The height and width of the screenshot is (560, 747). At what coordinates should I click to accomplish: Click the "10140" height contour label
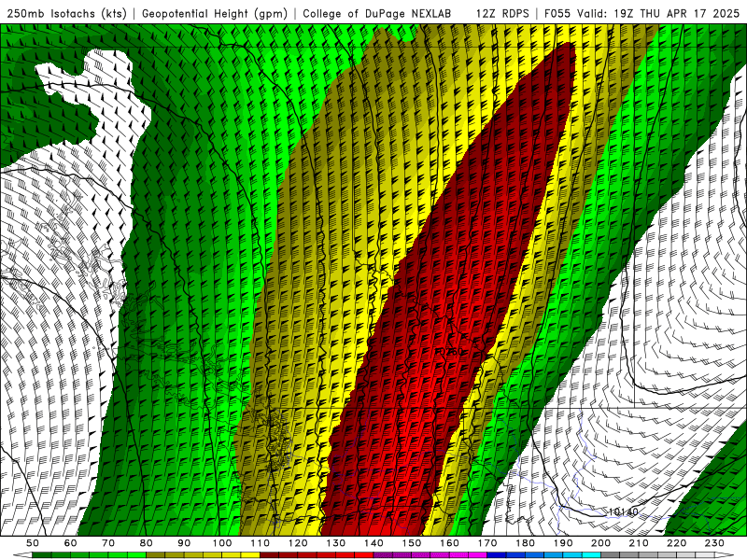tap(623, 511)
